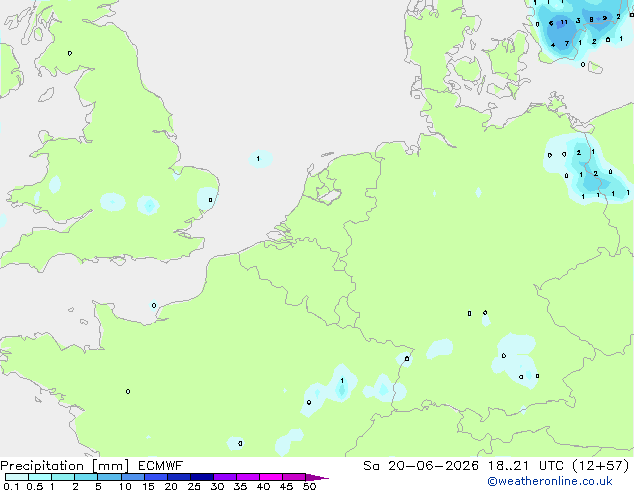Click the '0.5' legend scale label
This screenshot has width=634, height=490.
pyautogui.click(x=35, y=486)
